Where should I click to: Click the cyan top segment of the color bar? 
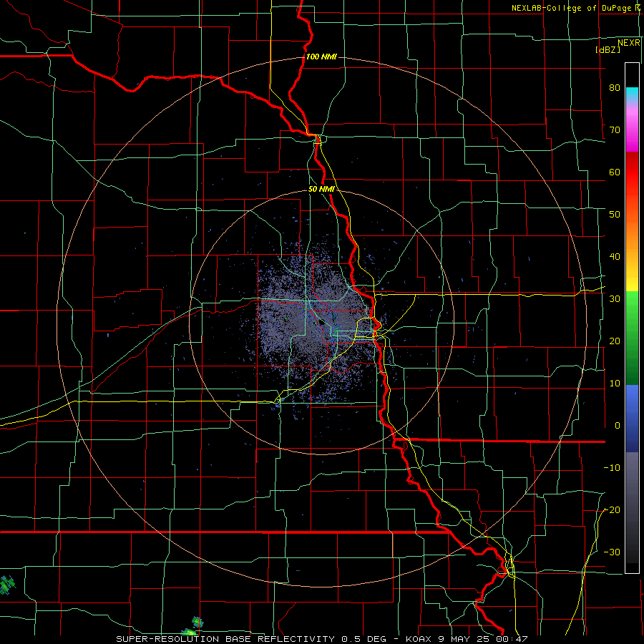point(632,94)
